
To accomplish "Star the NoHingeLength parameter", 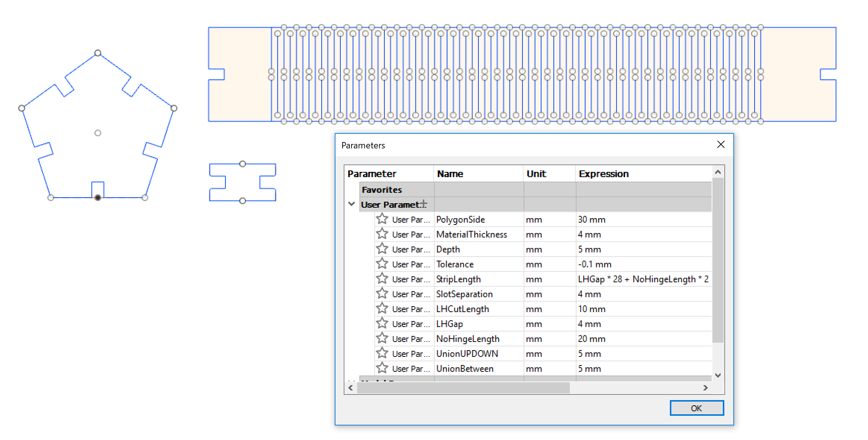I will point(382,338).
